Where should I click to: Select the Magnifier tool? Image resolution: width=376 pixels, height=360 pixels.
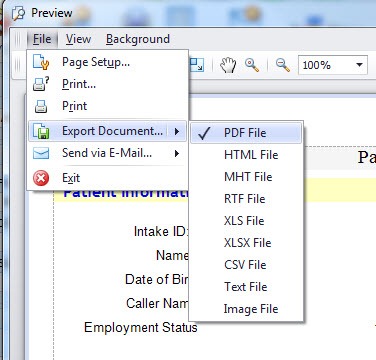click(252, 65)
